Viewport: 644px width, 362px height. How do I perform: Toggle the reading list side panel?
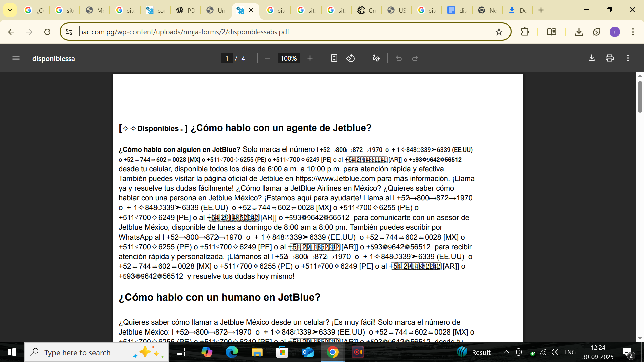click(551, 32)
